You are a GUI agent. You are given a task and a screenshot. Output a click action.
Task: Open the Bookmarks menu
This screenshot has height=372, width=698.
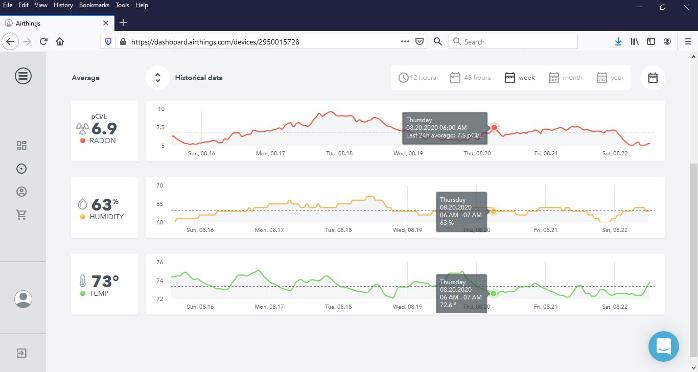tap(94, 5)
